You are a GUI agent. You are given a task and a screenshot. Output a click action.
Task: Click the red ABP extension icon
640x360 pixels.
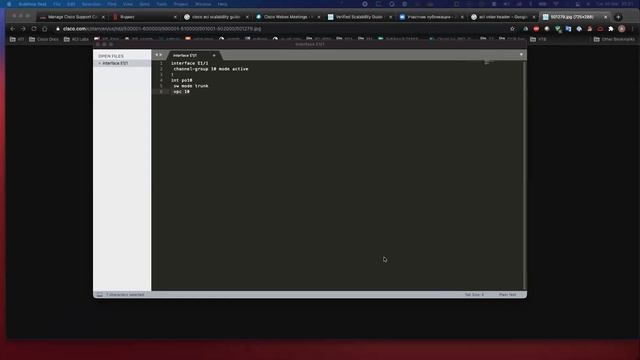point(536,29)
